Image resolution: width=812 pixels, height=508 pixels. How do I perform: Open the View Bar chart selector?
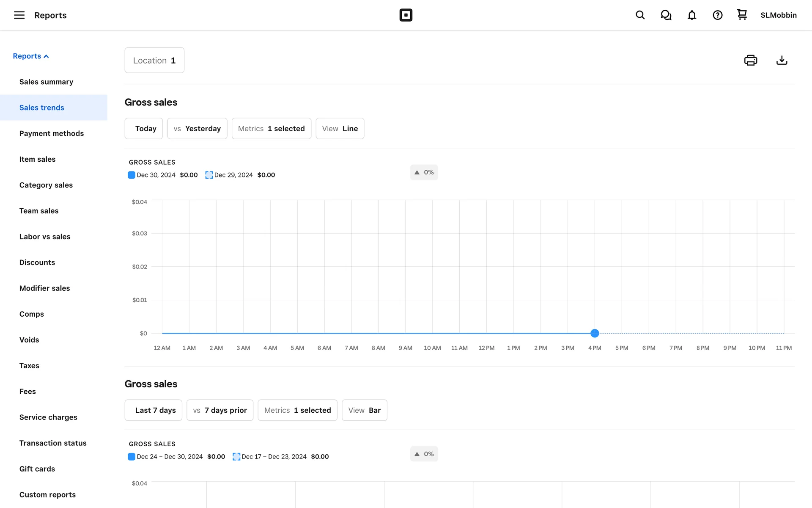pyautogui.click(x=364, y=410)
